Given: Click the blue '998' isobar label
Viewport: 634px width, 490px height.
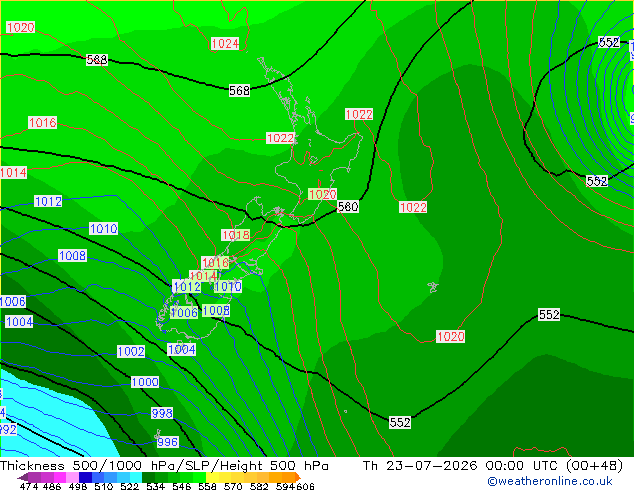Looking at the screenshot, I should pyautogui.click(x=162, y=413).
